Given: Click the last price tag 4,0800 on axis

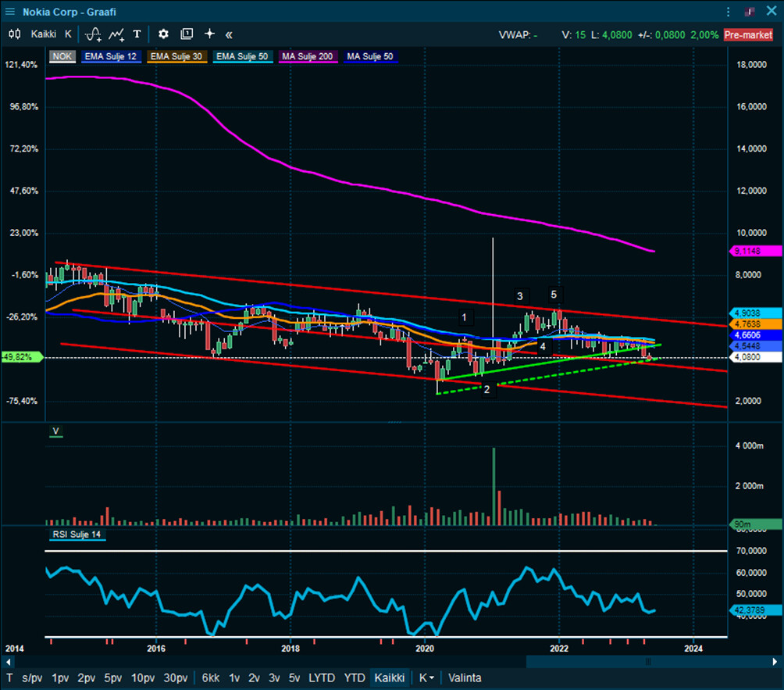Looking at the screenshot, I should (x=755, y=357).
